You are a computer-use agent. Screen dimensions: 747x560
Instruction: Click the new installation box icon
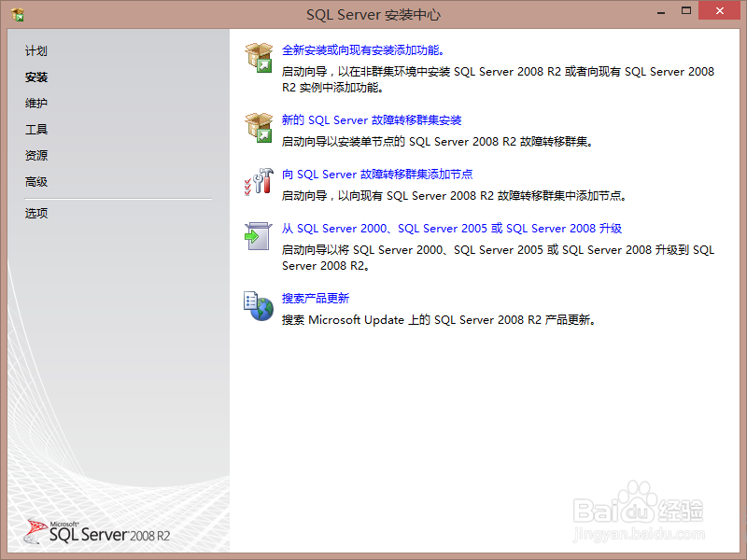click(259, 58)
